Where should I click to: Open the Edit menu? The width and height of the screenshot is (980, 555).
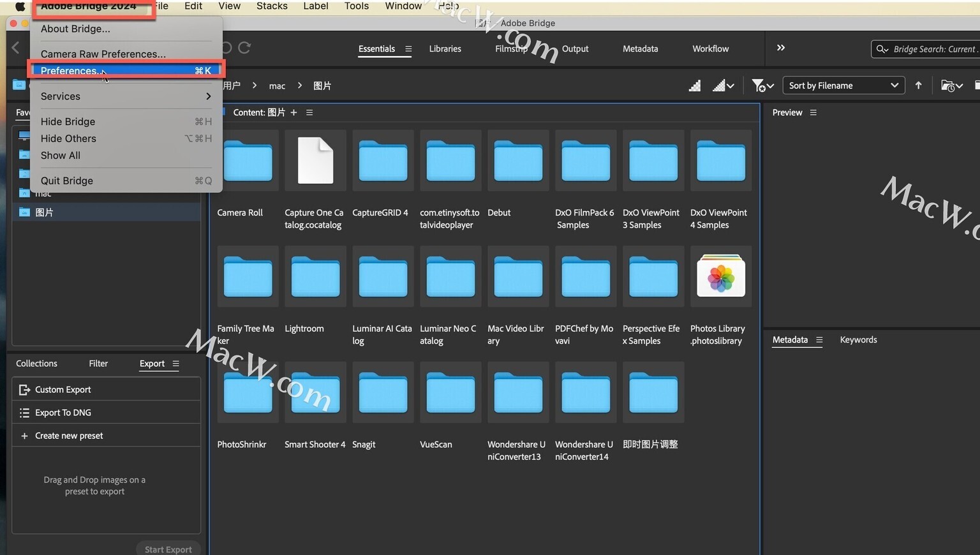193,6
